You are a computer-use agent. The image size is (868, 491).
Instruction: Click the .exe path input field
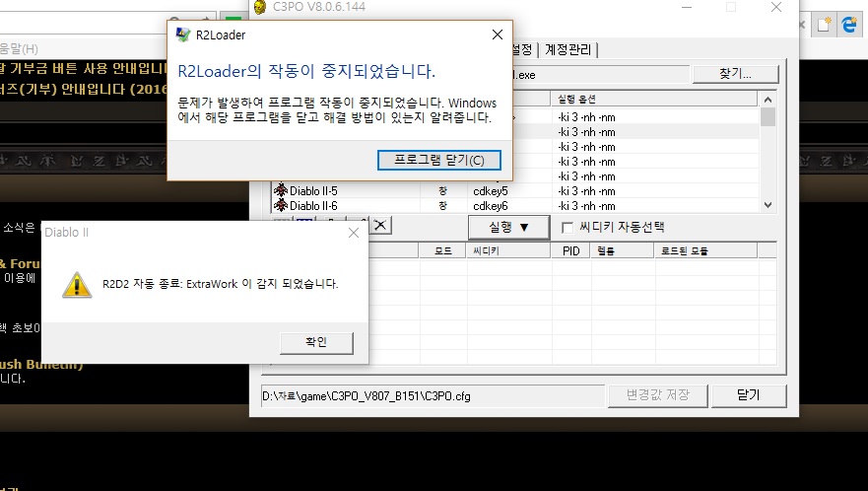601,75
